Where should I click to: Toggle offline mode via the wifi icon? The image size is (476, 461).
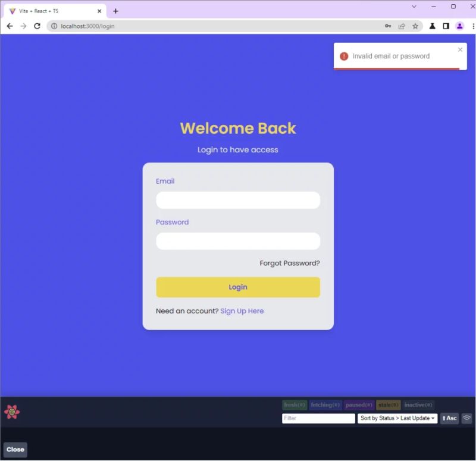coord(466,418)
